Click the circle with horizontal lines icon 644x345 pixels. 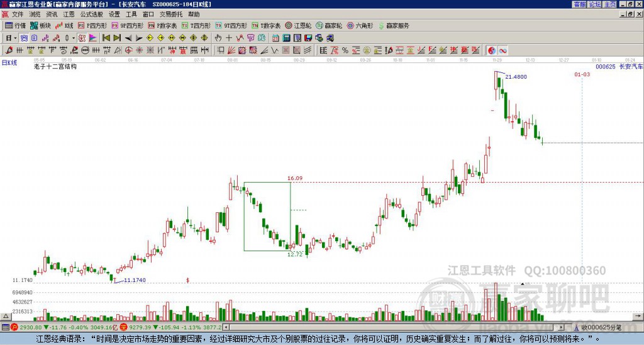[85, 50]
